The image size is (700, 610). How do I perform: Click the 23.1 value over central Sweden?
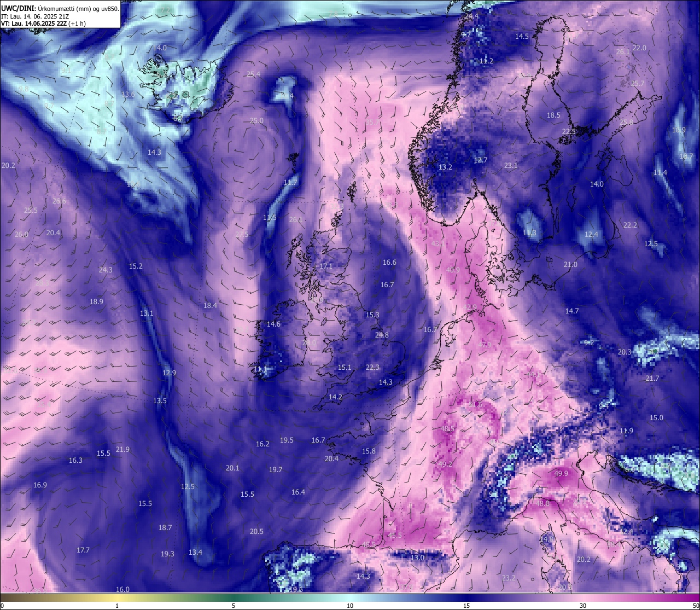point(511,166)
